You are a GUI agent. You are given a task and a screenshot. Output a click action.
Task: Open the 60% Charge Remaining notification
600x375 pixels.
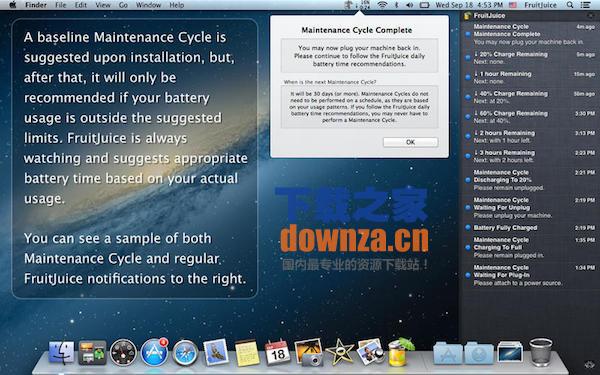tap(530, 117)
